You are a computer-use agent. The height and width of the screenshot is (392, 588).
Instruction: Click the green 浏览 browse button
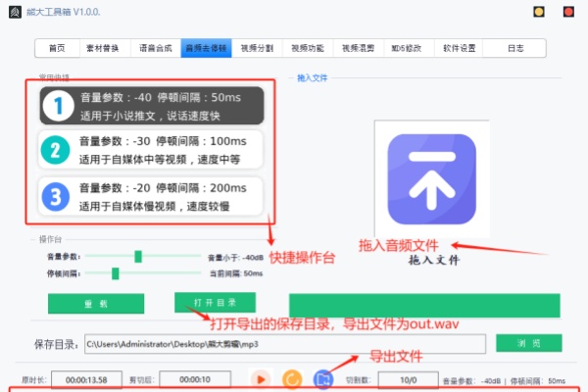pos(527,343)
